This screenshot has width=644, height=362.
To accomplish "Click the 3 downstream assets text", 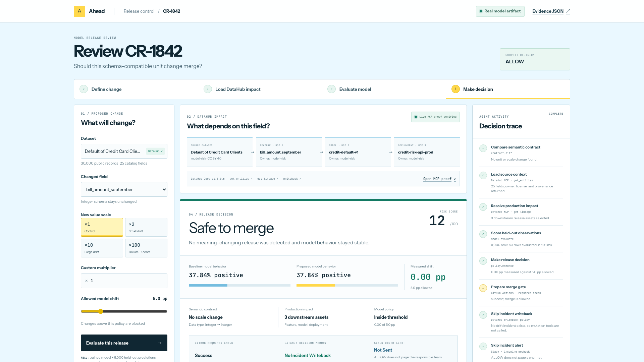I will pos(306,317).
